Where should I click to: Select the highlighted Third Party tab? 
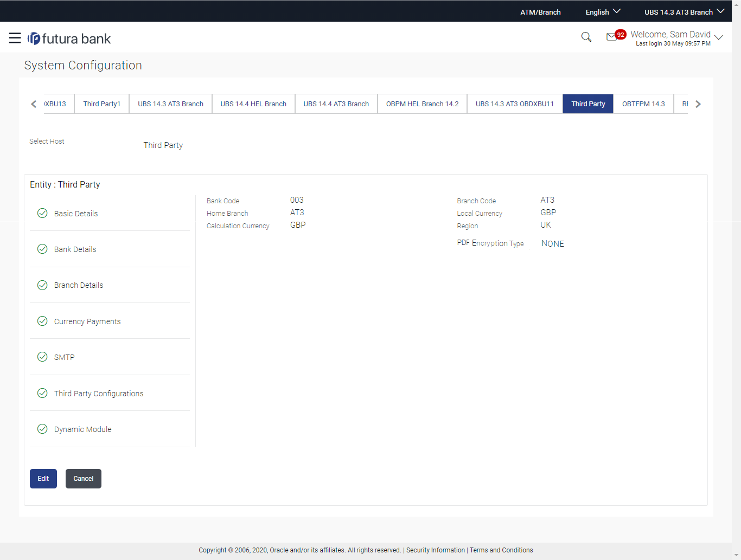tap(588, 104)
